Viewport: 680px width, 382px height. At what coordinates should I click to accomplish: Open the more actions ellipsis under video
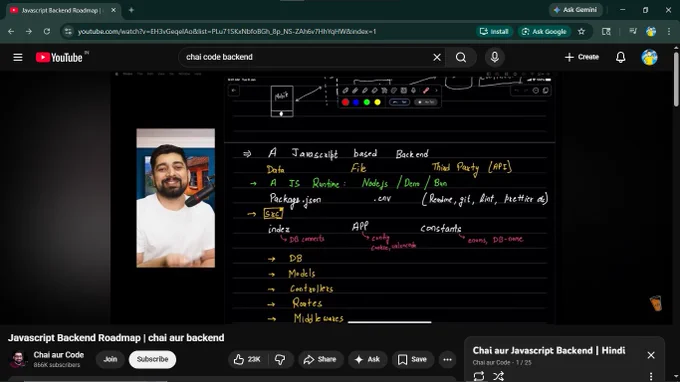click(x=448, y=359)
